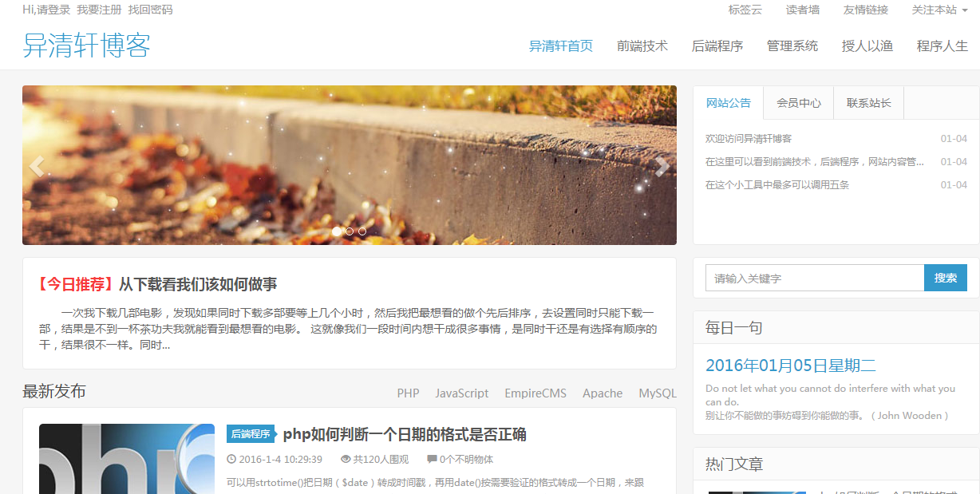Open 授人以渔 navigation item
This screenshot has width=980, height=494.
pyautogui.click(x=867, y=46)
